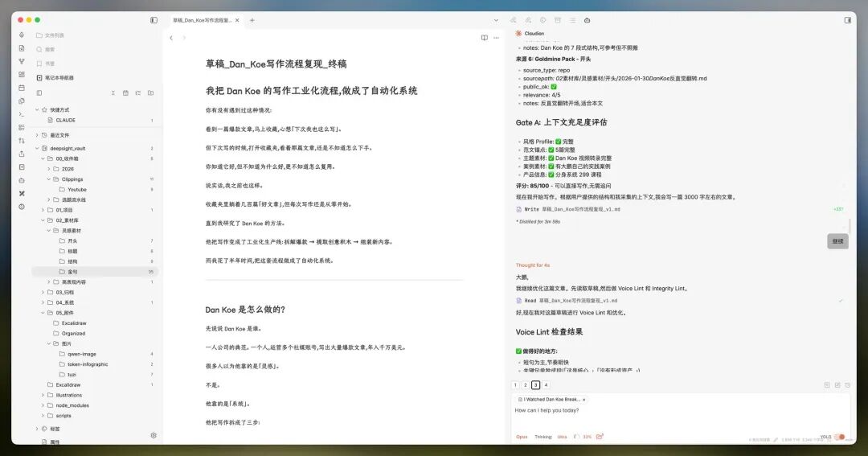Expand the 最近文件 section
Viewport: 868px width, 456px height.
point(37,135)
